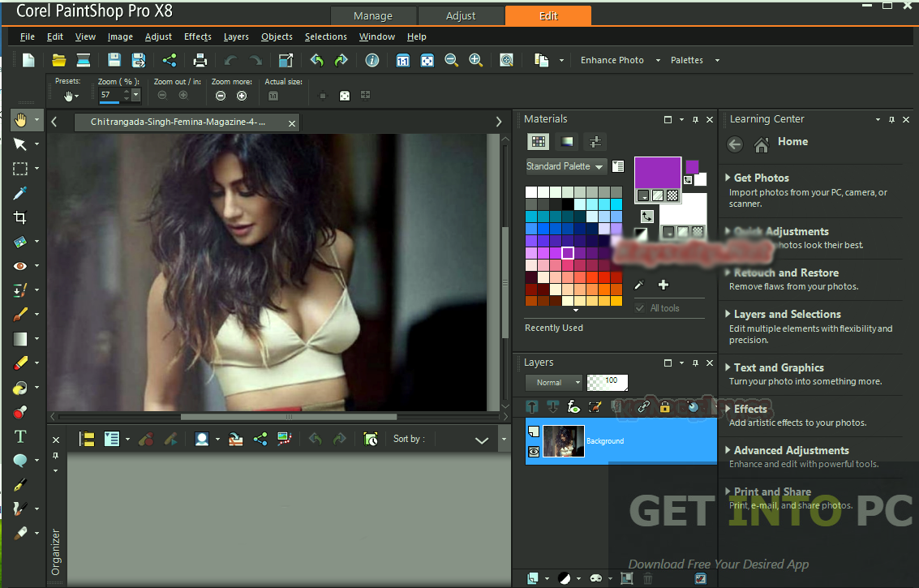Pick the Dropper tool
The height and width of the screenshot is (588, 919).
[x=20, y=193]
